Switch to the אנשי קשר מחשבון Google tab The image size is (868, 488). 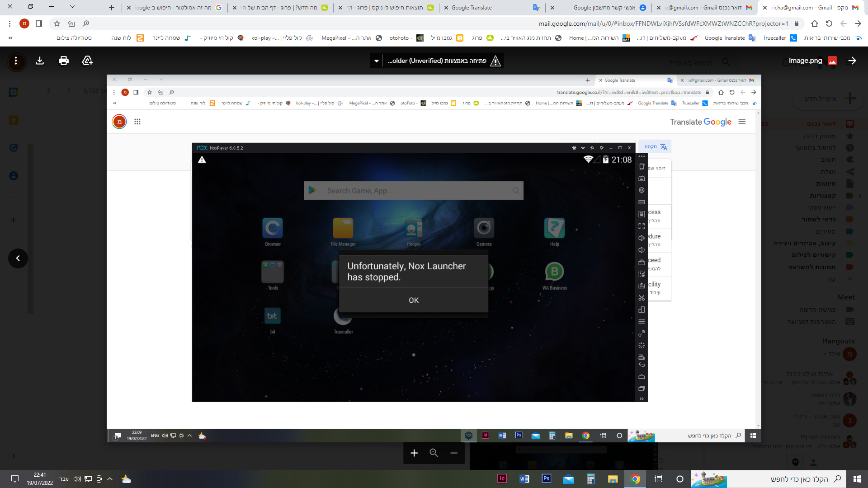(x=599, y=8)
